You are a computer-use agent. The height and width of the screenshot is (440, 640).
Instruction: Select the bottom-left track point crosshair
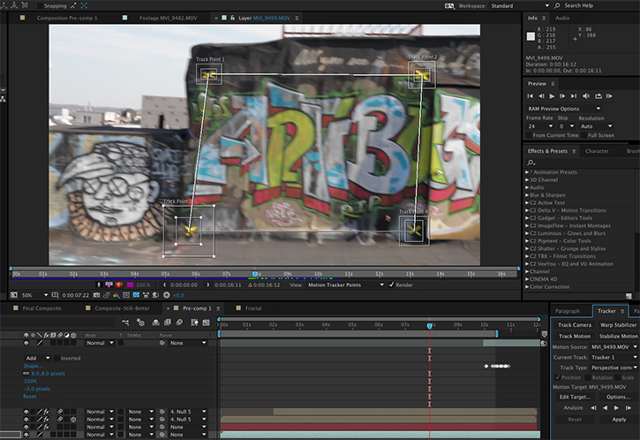tap(190, 231)
